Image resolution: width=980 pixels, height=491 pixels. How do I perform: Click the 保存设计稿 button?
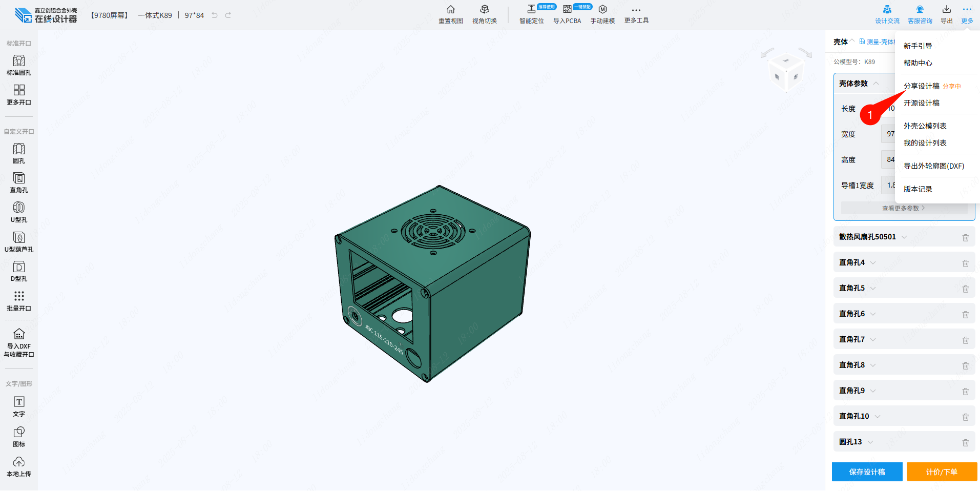coord(867,472)
